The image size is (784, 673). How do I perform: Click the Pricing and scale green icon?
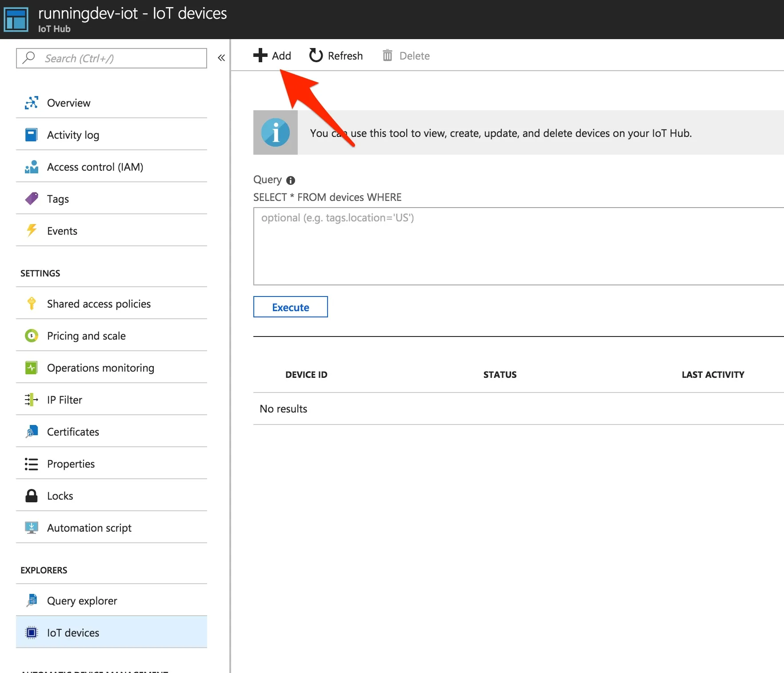32,336
